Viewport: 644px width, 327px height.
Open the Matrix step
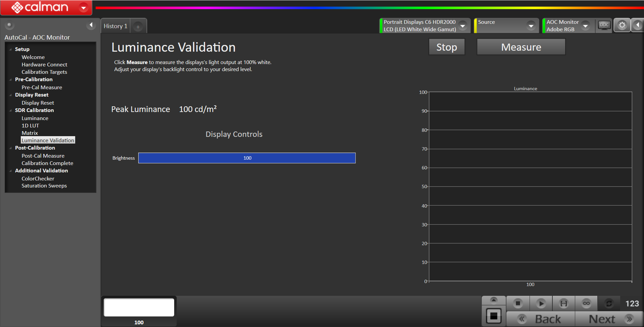[x=30, y=133]
